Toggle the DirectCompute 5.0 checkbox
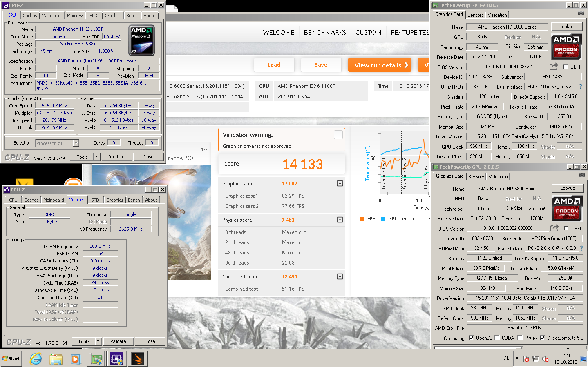 coord(542,338)
